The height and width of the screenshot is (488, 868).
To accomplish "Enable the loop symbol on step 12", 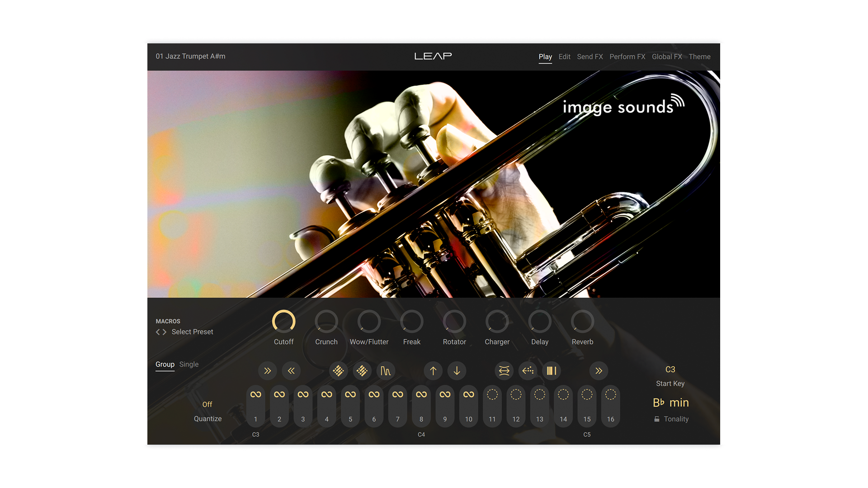I will point(515,394).
